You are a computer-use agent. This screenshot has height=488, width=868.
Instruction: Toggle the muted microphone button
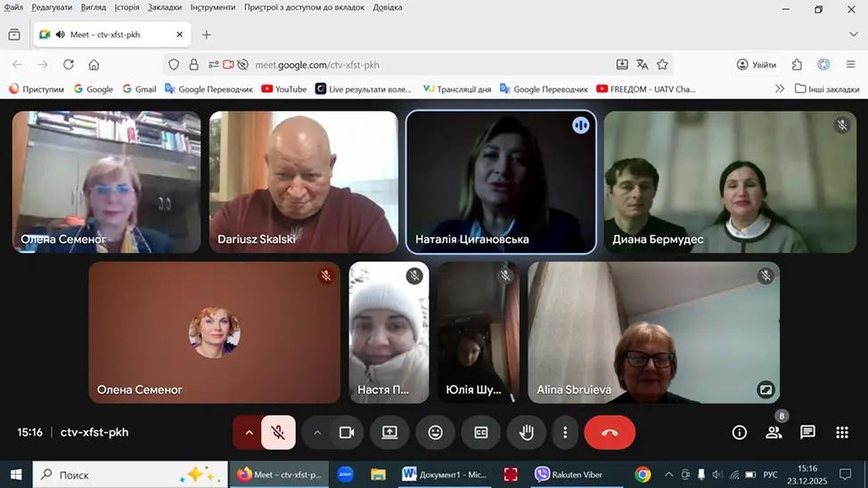278,432
